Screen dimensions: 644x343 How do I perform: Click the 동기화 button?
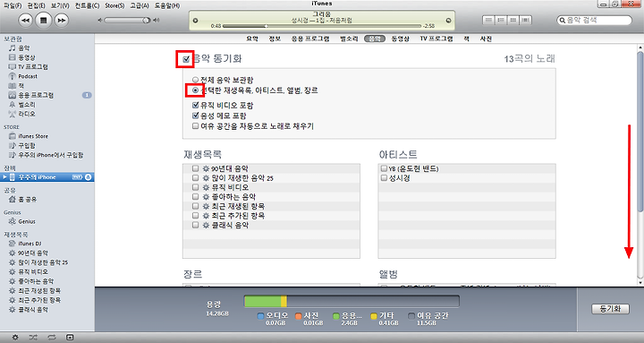click(x=610, y=309)
